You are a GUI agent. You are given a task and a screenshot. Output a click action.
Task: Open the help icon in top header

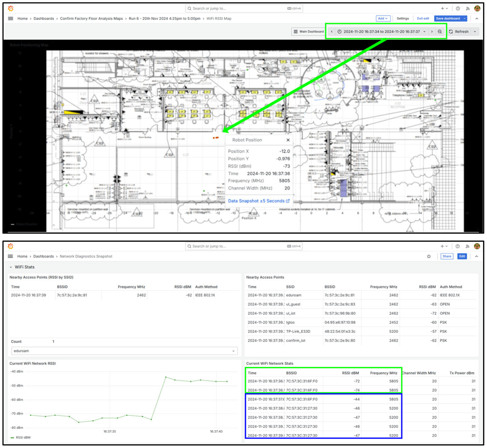(x=458, y=8)
